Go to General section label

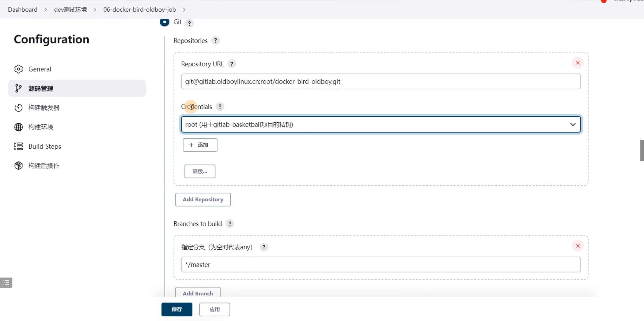40,69
